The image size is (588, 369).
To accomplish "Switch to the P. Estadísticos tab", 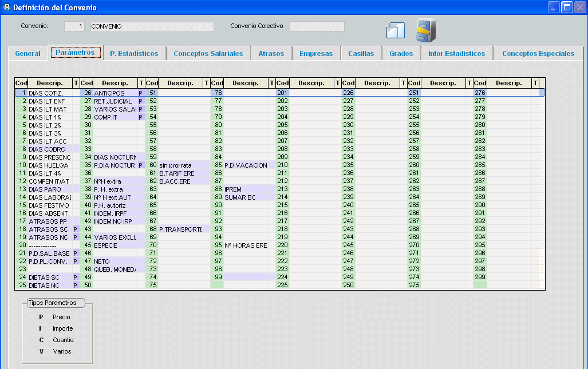I will (134, 53).
